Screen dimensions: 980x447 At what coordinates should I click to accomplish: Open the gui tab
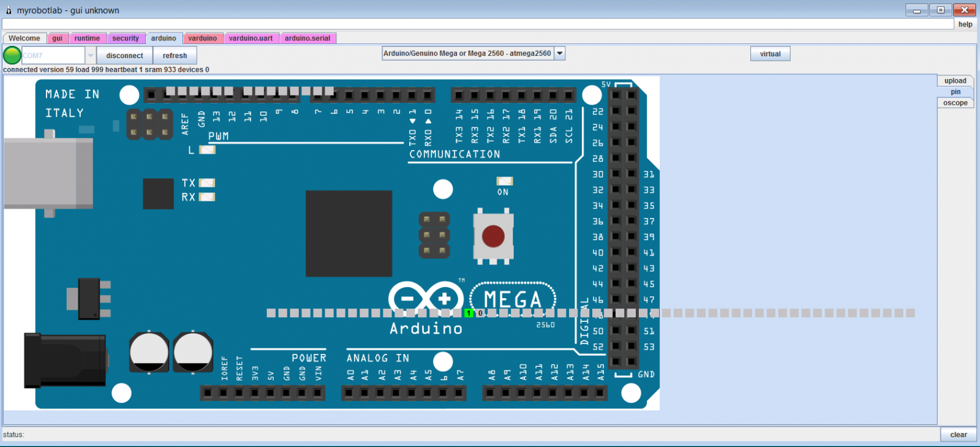[x=57, y=38]
